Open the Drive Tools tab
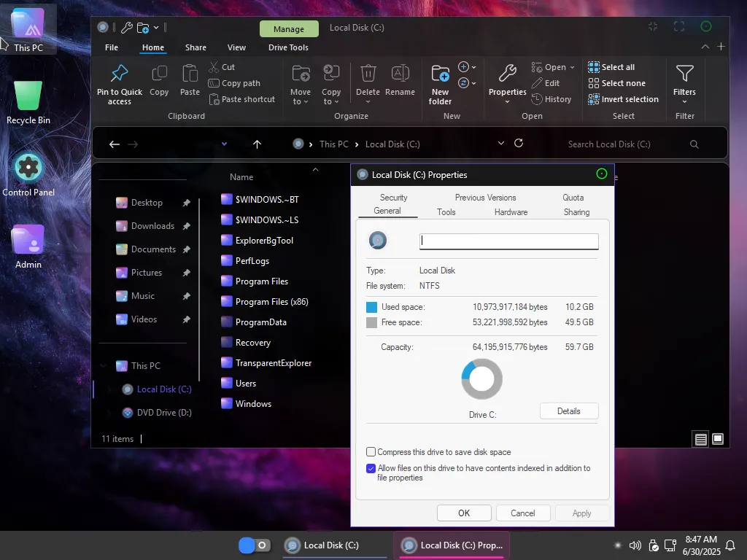The image size is (747, 560). 288,47
